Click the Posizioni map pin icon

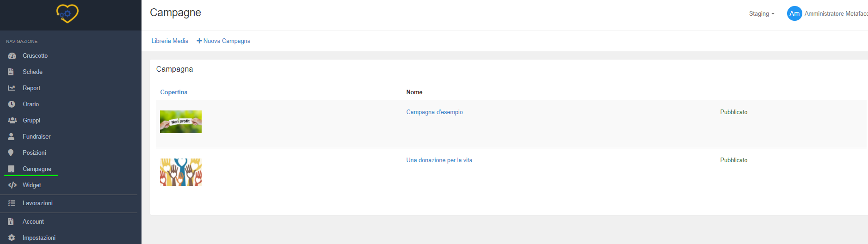point(11,153)
